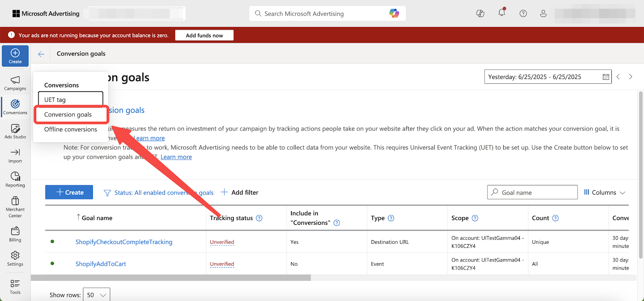Click Add funds now button
Viewport: 644px width, 301px height.
204,35
